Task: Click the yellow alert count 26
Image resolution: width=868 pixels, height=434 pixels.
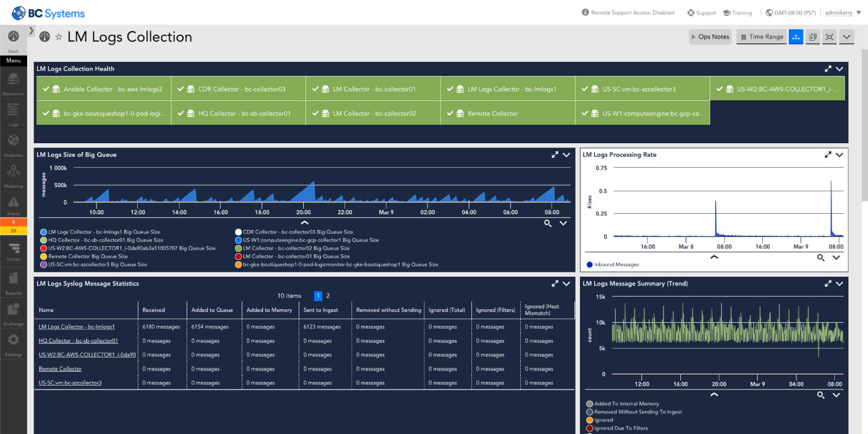Action: [13, 231]
